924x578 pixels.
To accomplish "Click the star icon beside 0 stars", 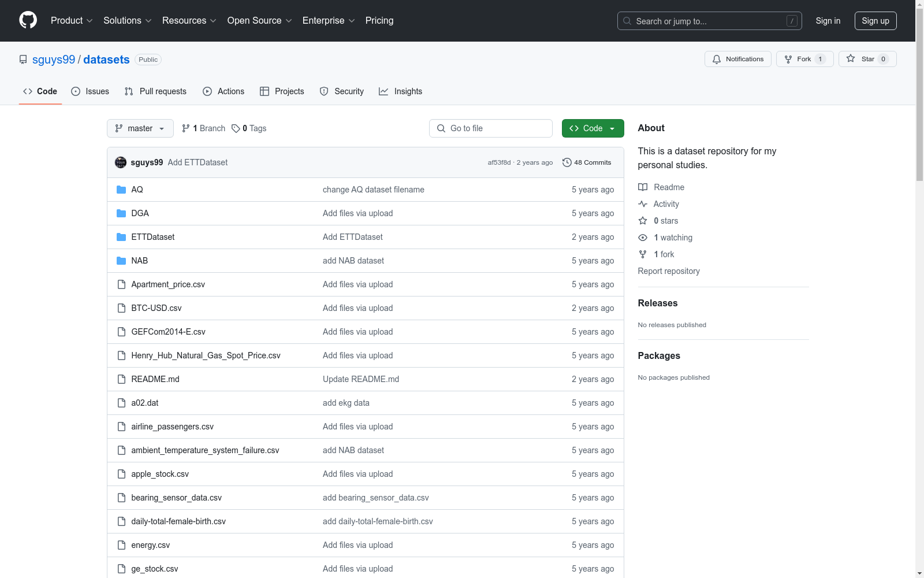I will click(643, 221).
